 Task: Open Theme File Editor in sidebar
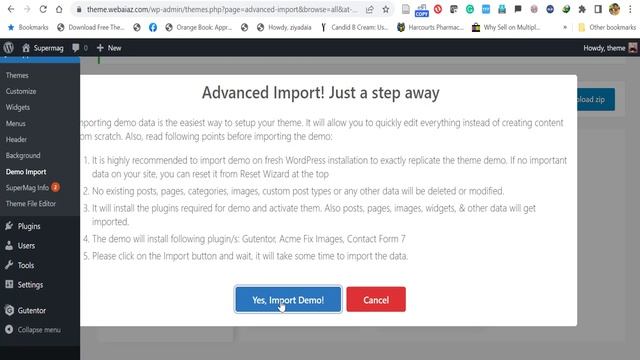31,203
